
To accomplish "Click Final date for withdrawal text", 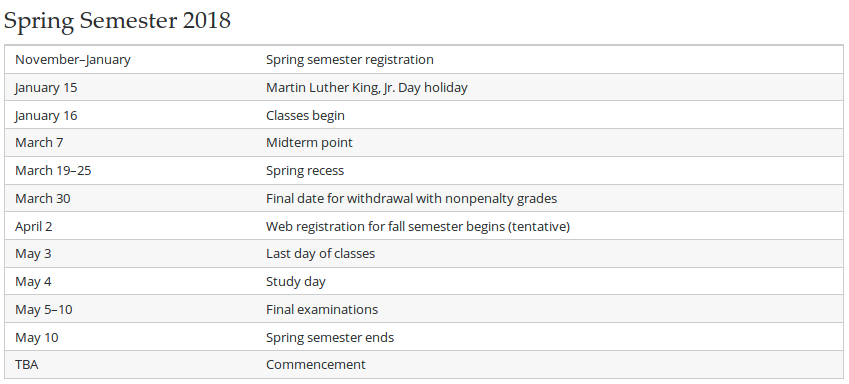I will pyautogui.click(x=411, y=198).
